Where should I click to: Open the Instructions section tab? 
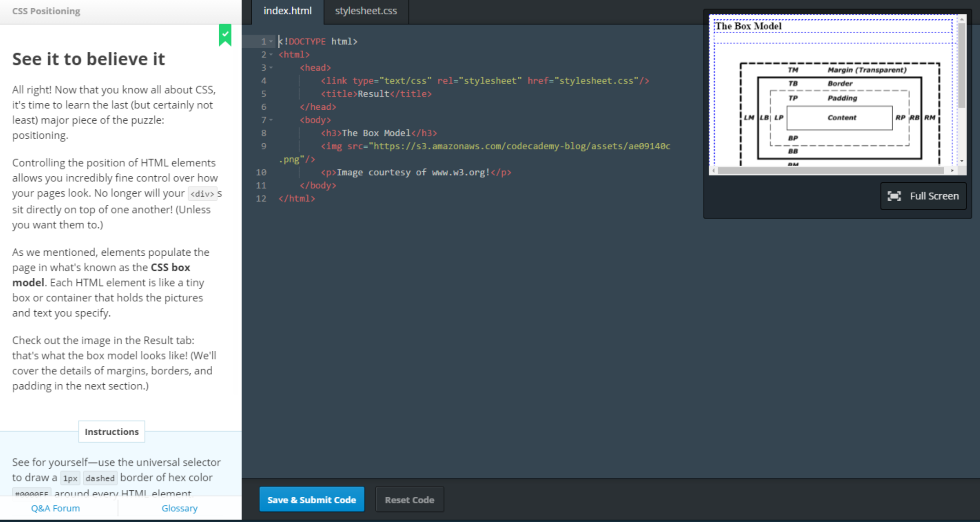click(112, 432)
